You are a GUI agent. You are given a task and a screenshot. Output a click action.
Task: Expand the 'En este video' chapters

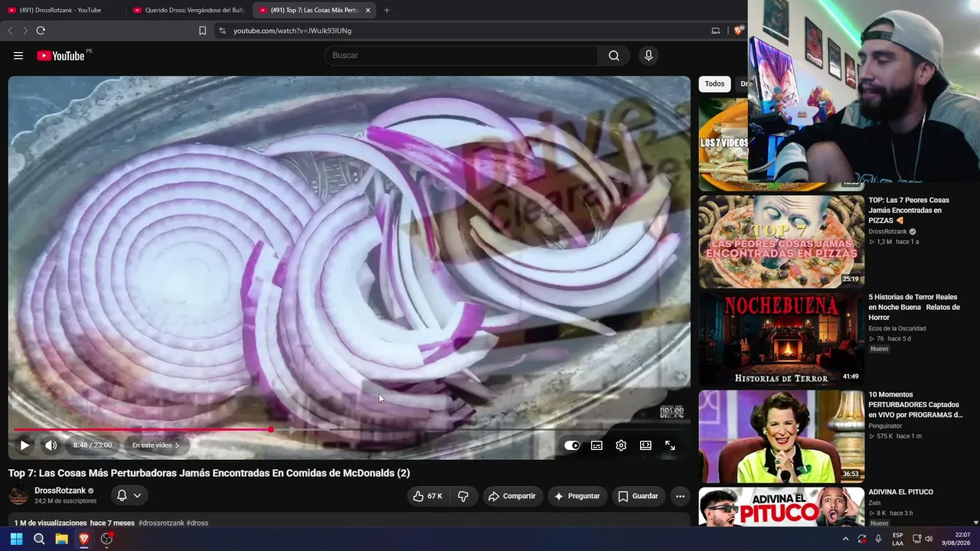click(156, 445)
